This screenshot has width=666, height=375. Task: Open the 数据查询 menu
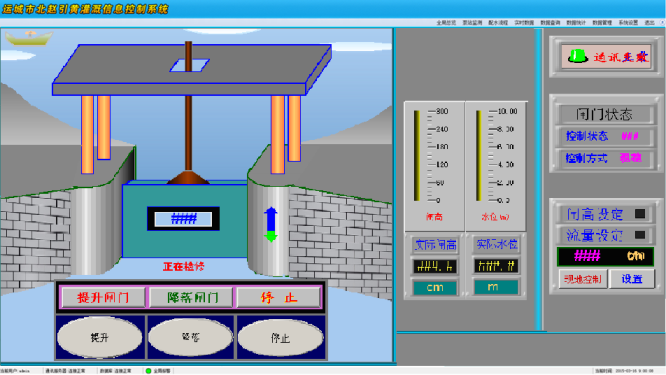(x=550, y=23)
